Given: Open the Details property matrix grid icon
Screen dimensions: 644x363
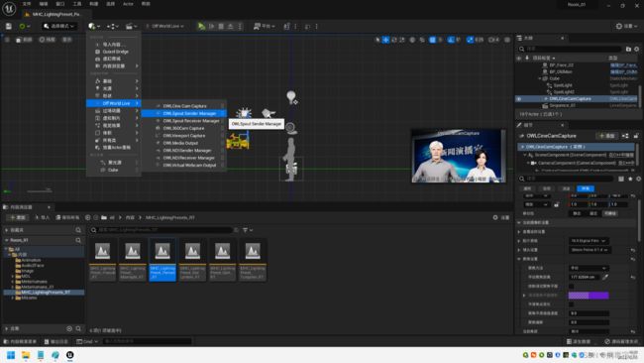Looking at the screenshot, I should (621, 179).
